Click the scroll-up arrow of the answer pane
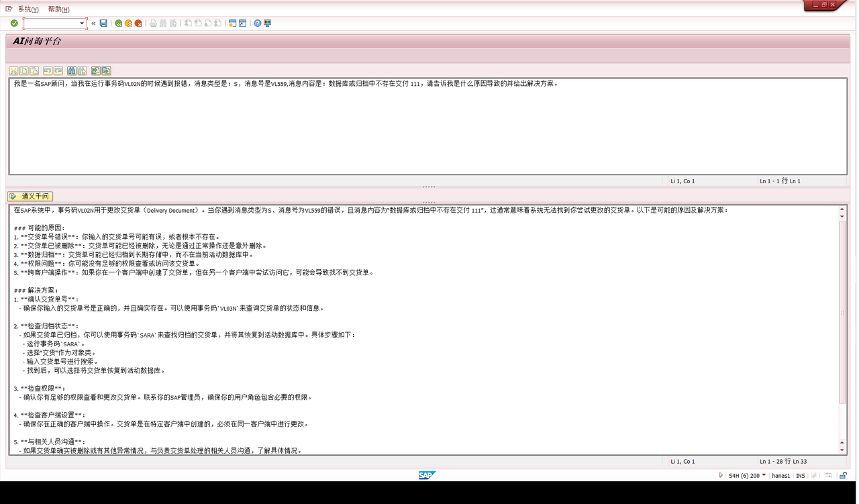Viewport: 859px width, 504px height. [x=842, y=209]
